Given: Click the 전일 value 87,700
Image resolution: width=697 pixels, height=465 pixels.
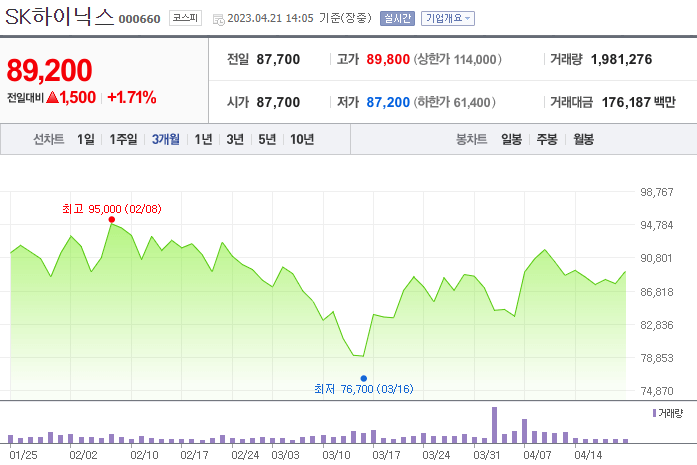Looking at the screenshot, I should click(278, 59).
